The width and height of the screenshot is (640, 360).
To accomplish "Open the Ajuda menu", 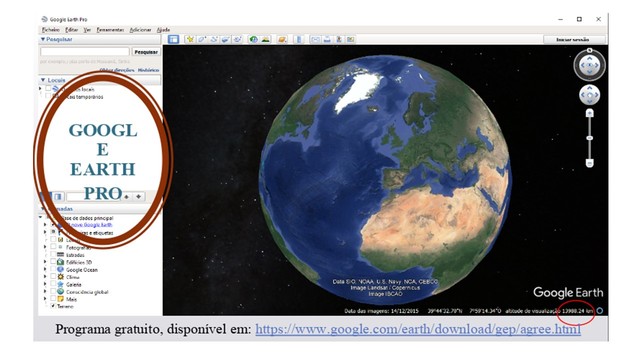I will [x=163, y=30].
